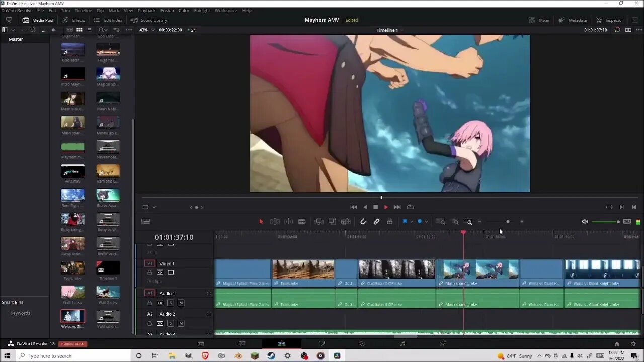Activate Trim Edit Mode tool
644x362 pixels.
[275, 222]
